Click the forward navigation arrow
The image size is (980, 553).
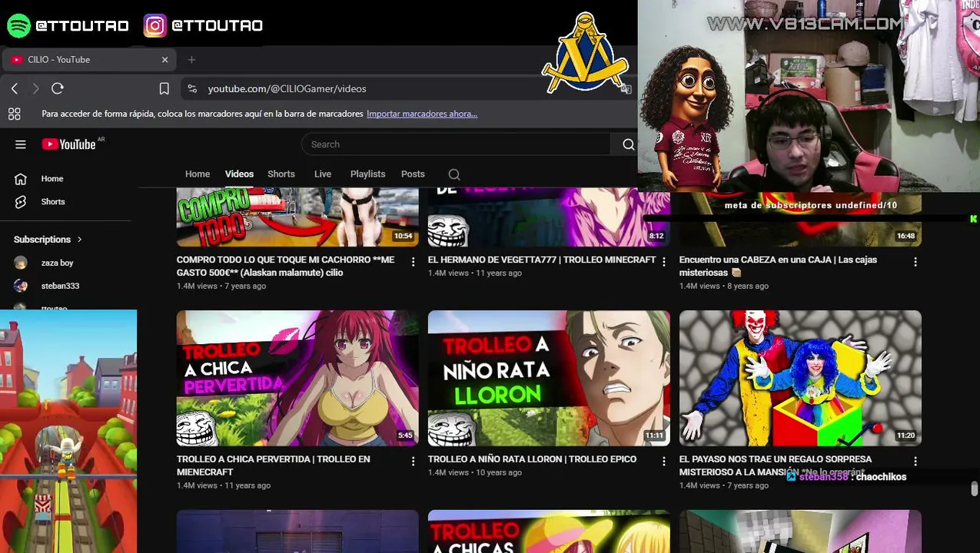pos(35,88)
